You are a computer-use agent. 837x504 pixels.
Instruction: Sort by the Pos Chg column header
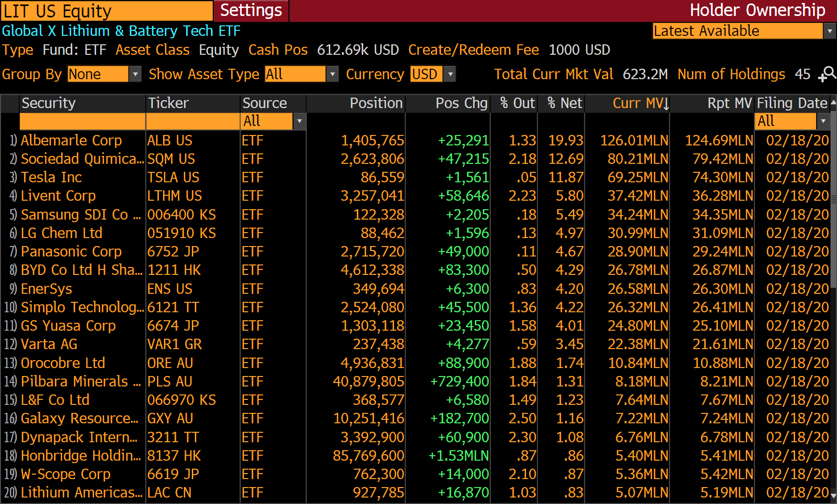448,103
